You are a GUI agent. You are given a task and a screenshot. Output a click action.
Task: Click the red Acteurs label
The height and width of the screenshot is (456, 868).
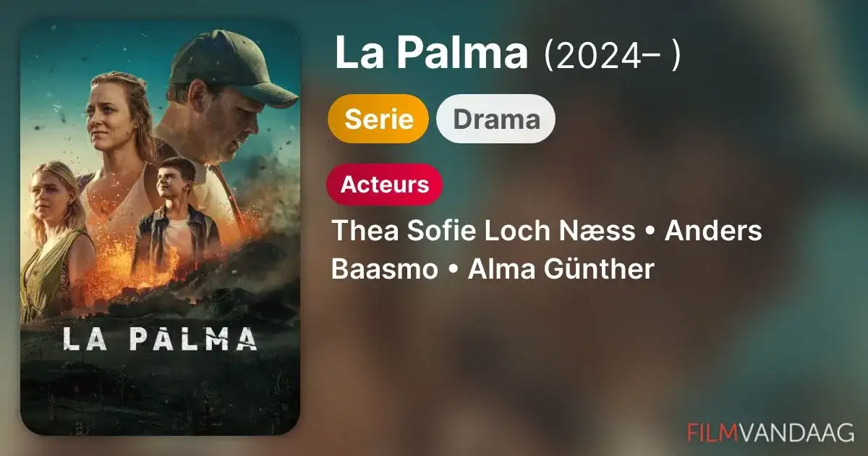[385, 185]
